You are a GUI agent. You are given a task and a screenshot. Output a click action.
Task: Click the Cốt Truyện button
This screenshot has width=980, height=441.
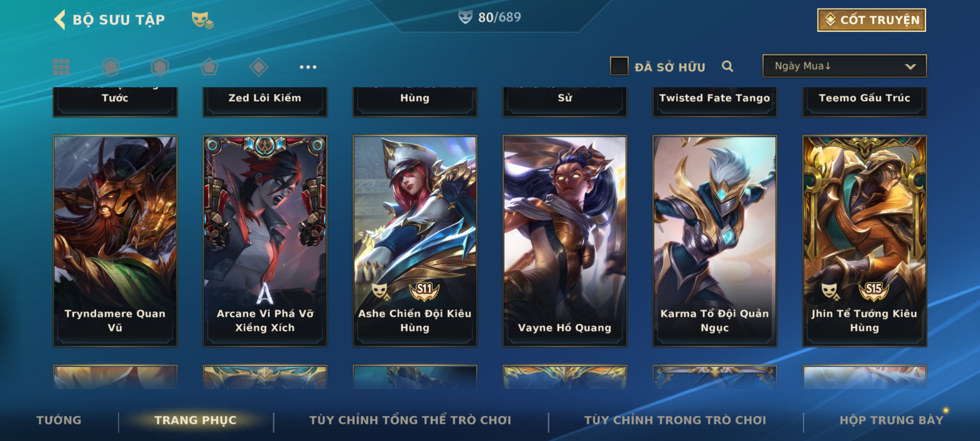pos(871,20)
